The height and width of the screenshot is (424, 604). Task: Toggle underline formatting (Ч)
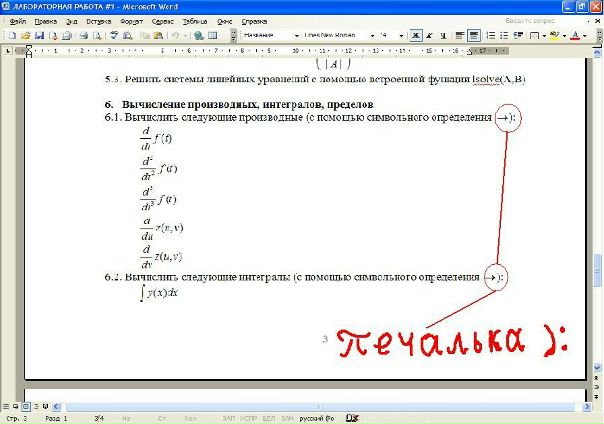coord(444,35)
